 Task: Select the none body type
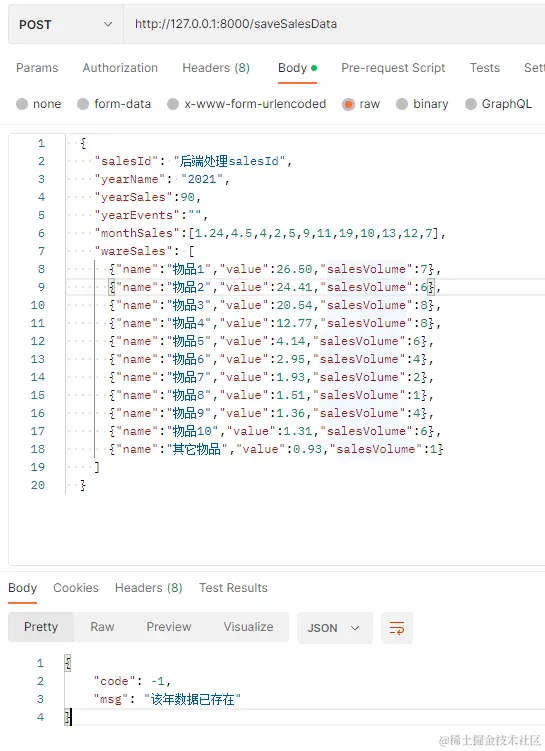[x=39, y=104]
